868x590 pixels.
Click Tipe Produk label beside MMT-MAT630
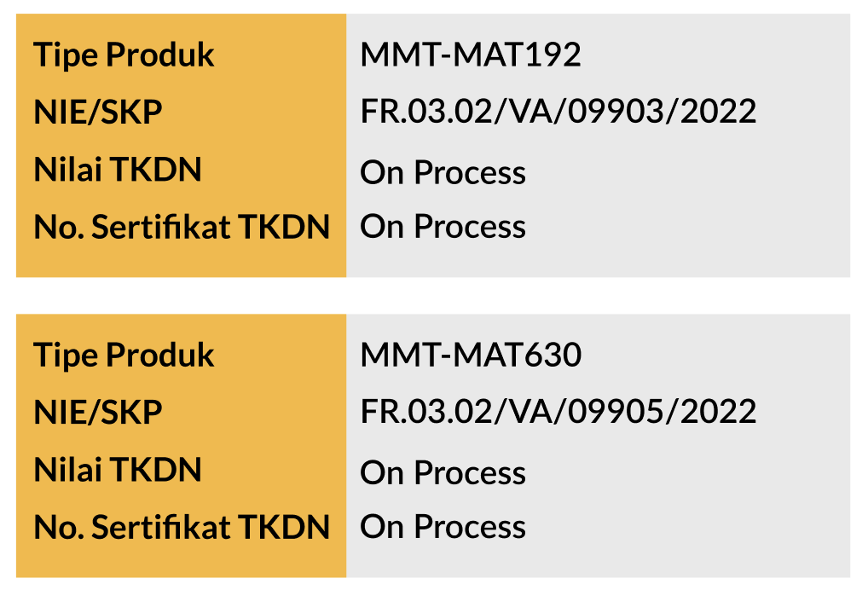tap(124, 355)
